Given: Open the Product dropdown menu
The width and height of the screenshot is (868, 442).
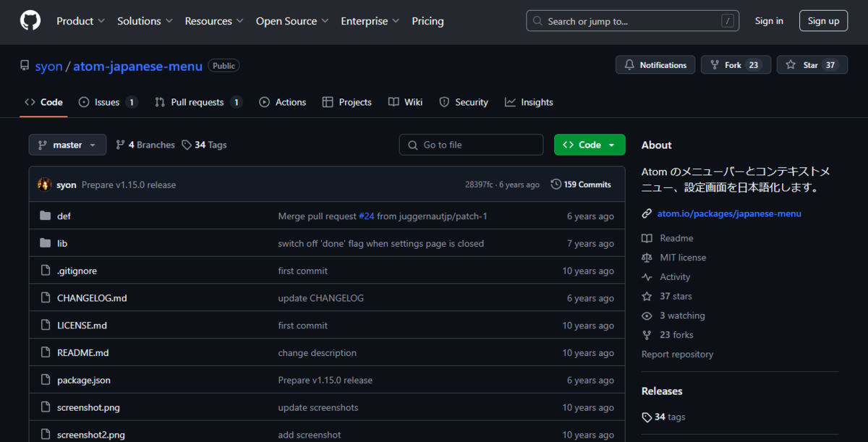Looking at the screenshot, I should click(80, 21).
